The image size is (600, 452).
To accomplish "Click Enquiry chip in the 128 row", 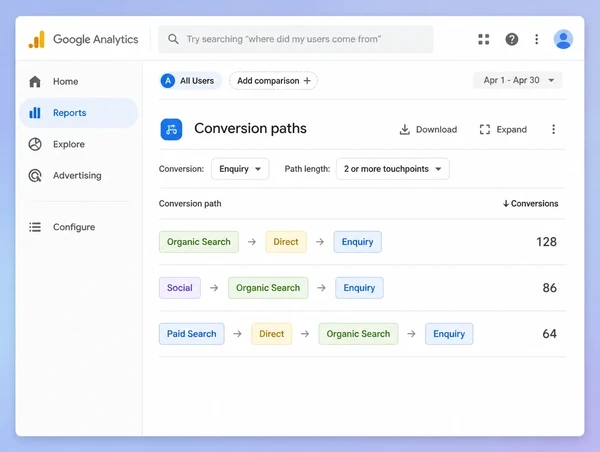I will click(x=357, y=242).
